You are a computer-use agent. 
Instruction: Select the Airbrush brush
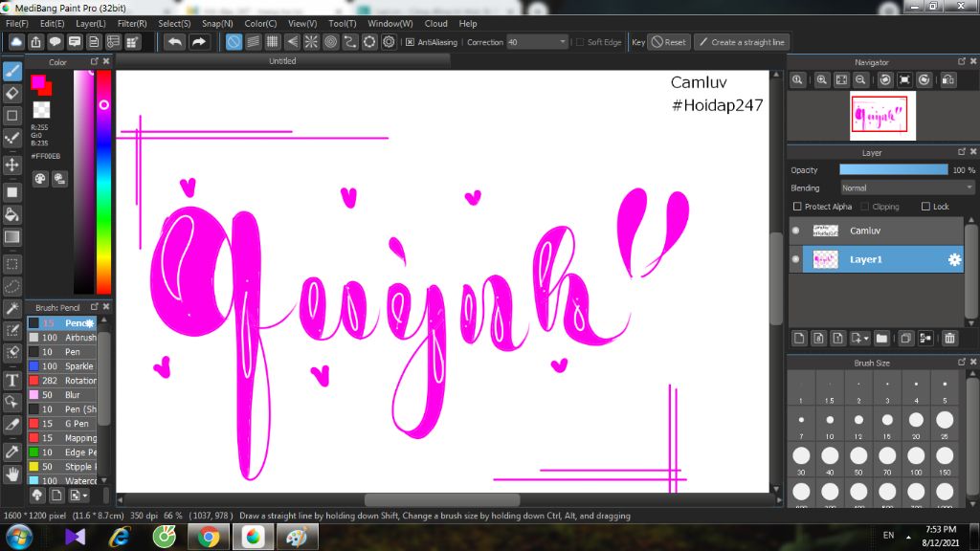(62, 338)
